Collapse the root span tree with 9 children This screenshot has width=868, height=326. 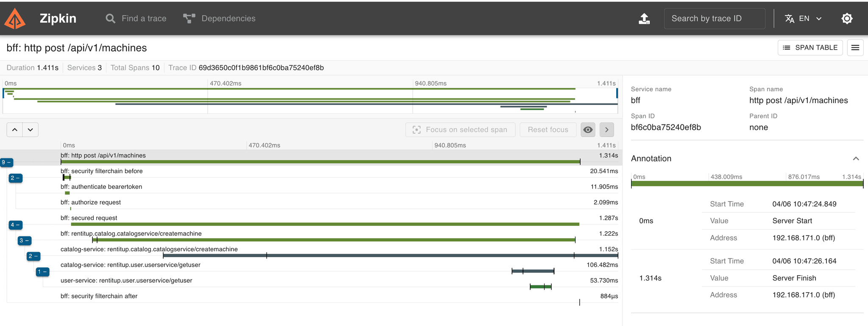(x=6, y=163)
